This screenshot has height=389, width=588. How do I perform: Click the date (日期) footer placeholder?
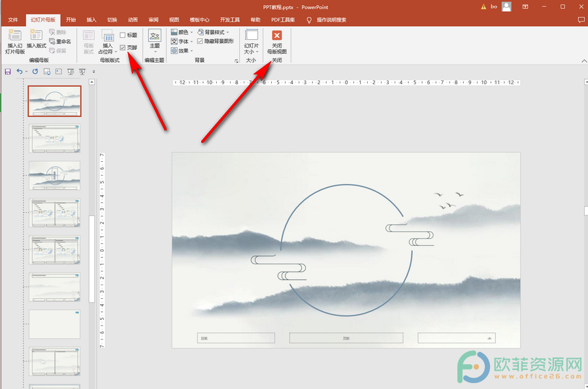point(236,338)
